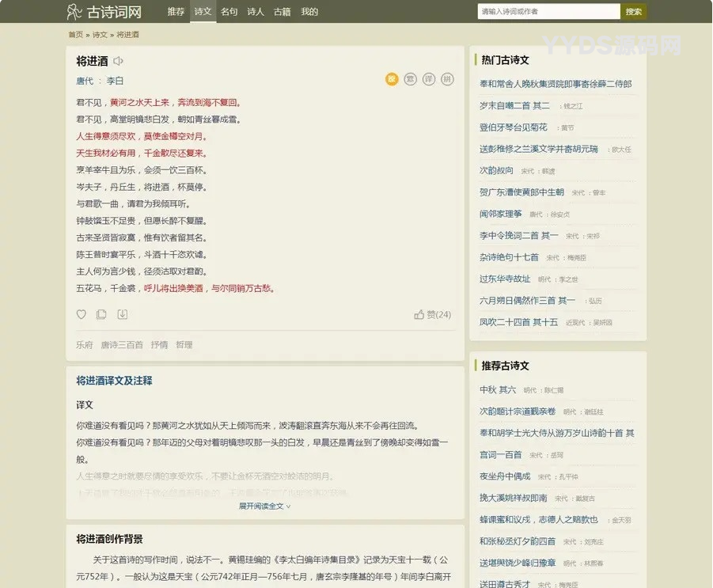Select the 唐诗三百首 tag

click(122, 345)
